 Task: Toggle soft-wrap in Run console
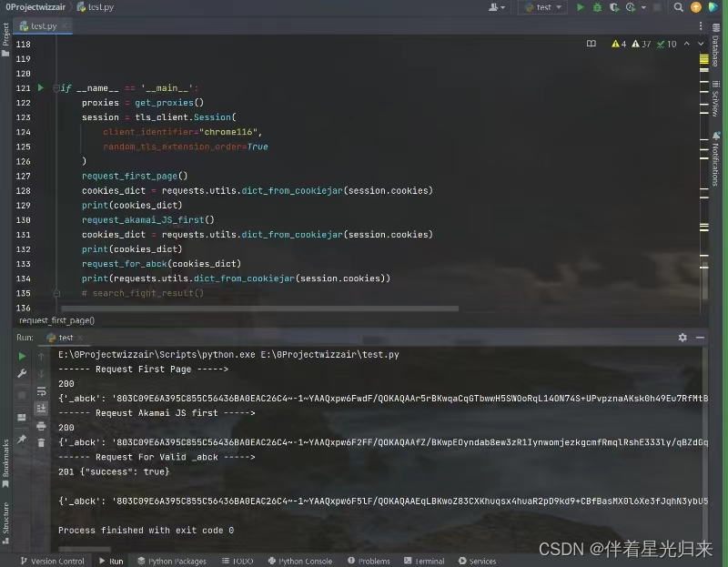[41, 391]
